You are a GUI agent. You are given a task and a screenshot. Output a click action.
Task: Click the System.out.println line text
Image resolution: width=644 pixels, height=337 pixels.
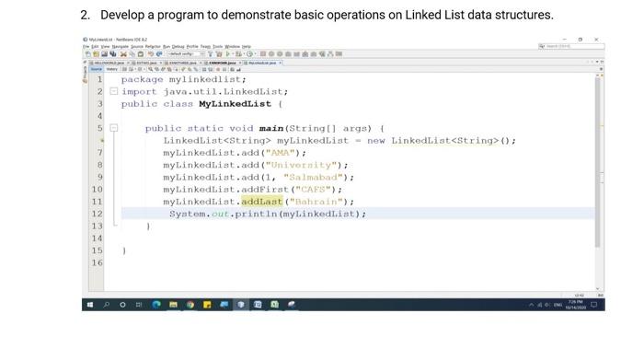tap(268, 214)
